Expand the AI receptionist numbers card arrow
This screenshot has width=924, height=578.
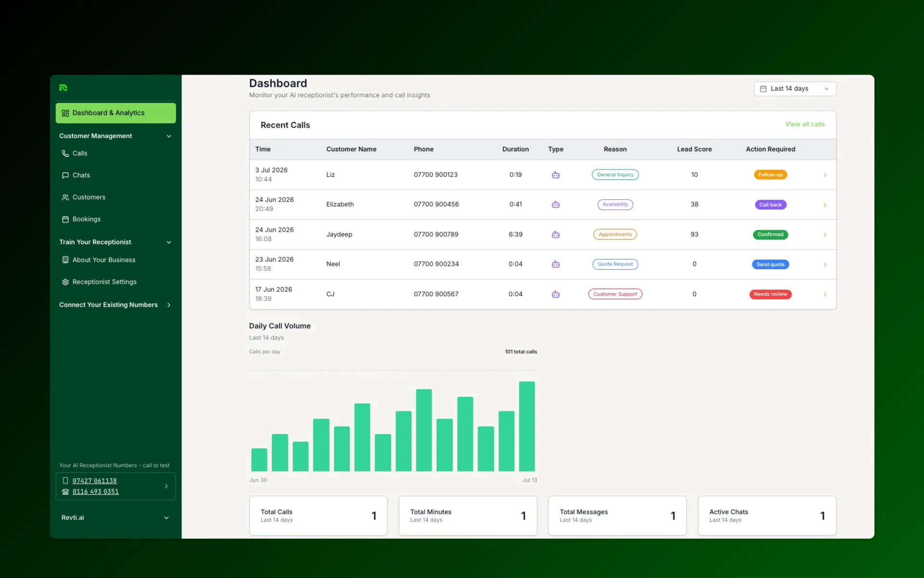[166, 486]
